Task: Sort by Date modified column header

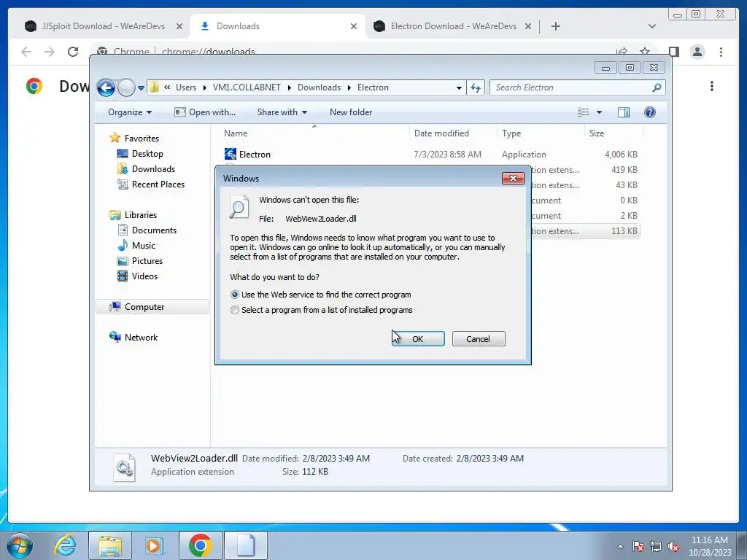Action: coord(453,133)
